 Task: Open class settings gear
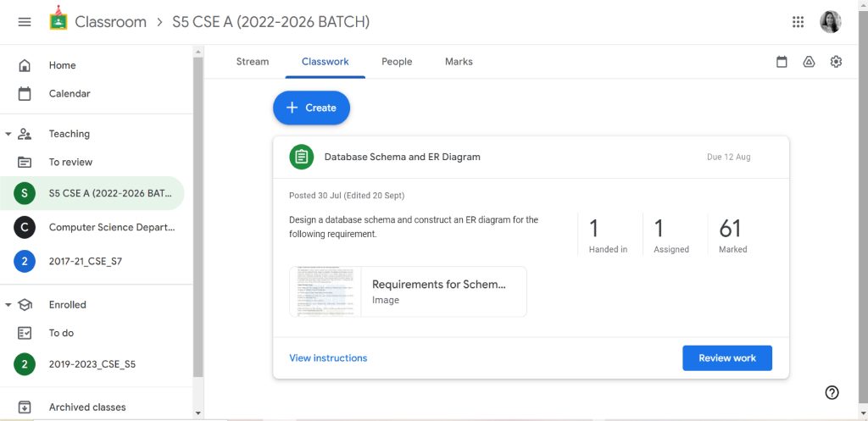[836, 62]
